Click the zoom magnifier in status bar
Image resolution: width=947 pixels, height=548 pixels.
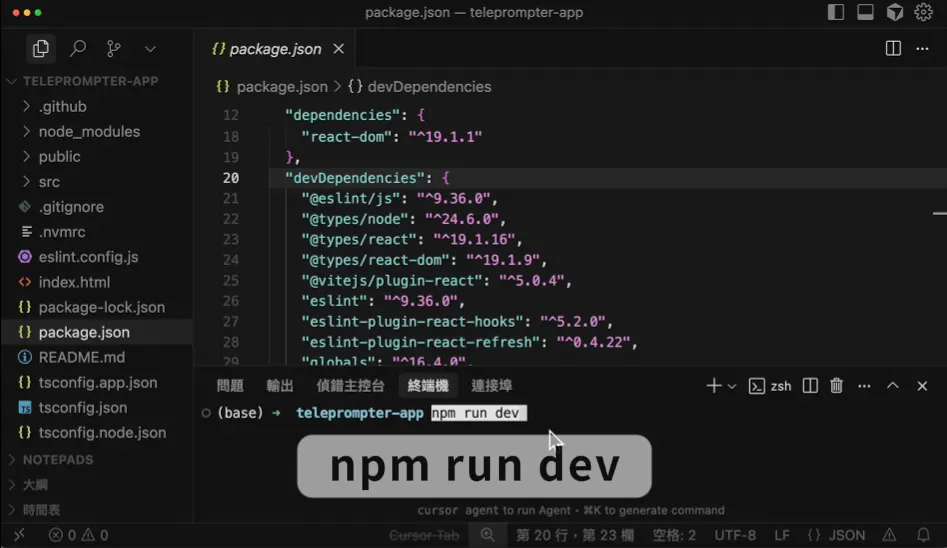pos(487,535)
